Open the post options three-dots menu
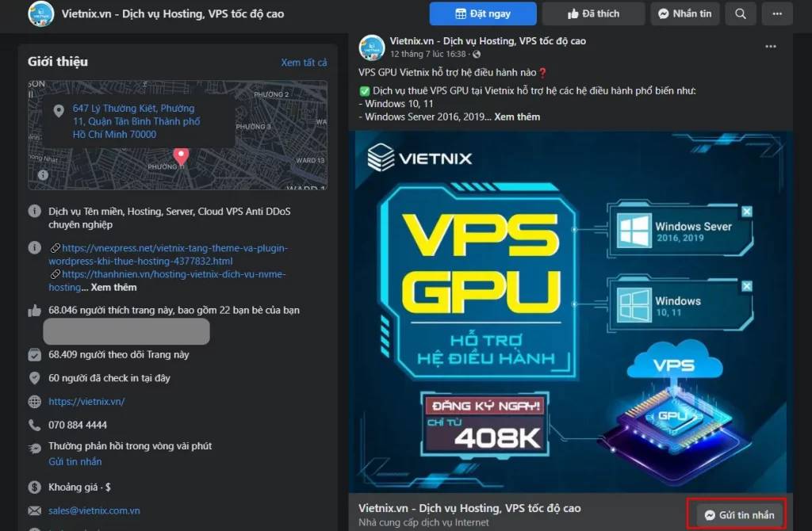The image size is (812, 531). 771,47
